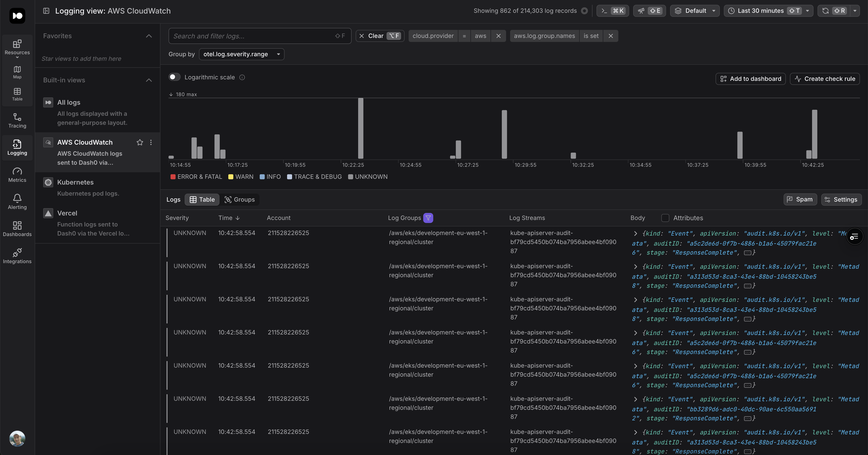Check the Attributes checkbox
868x455 pixels.
coord(665,218)
